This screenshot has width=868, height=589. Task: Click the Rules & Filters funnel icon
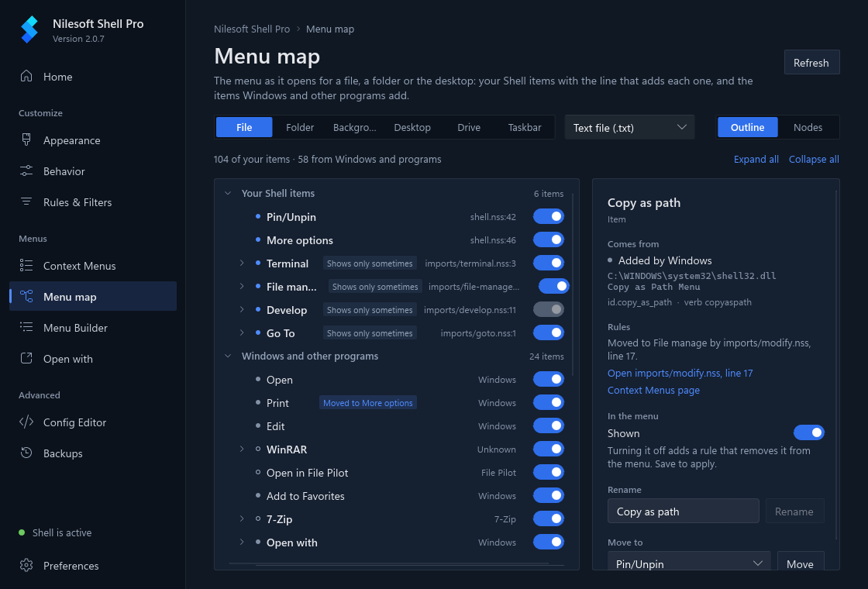[x=26, y=202]
